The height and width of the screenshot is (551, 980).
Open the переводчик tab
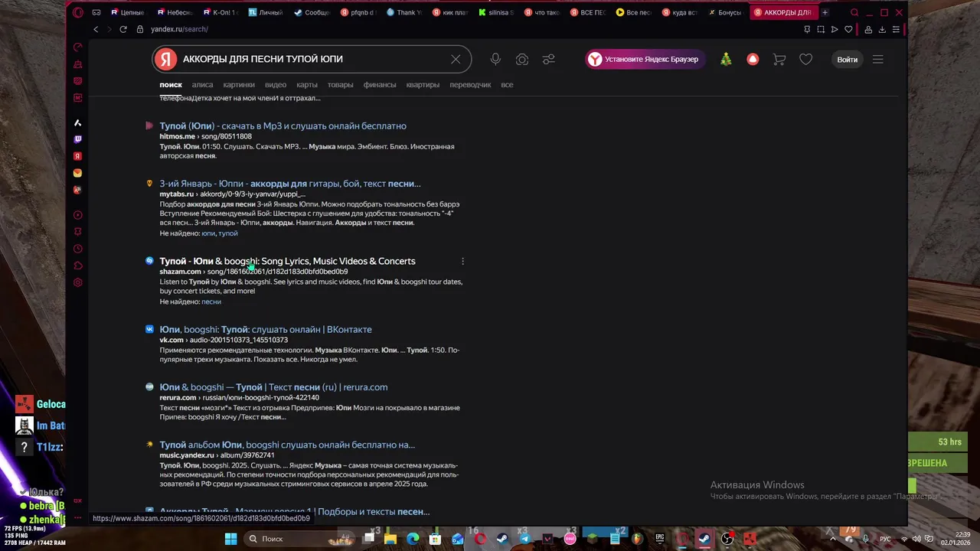point(470,85)
